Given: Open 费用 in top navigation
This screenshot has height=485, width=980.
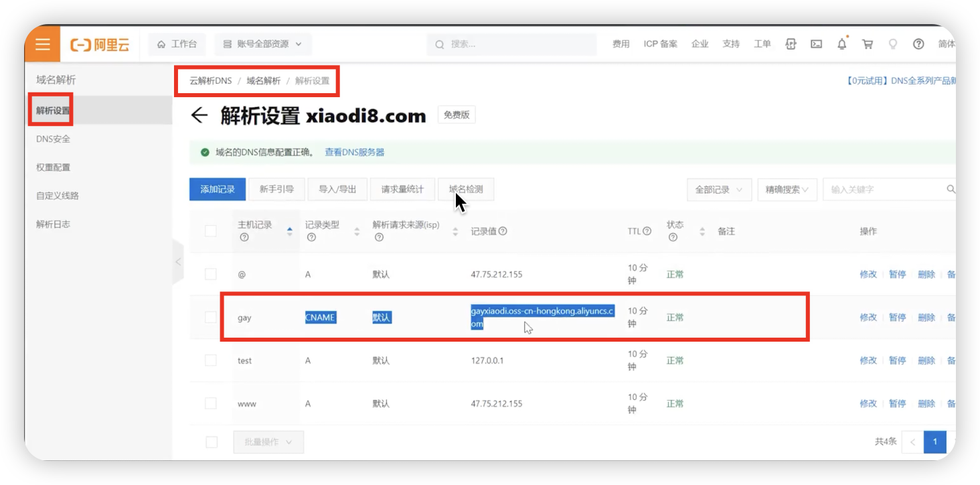Looking at the screenshot, I should [x=621, y=44].
